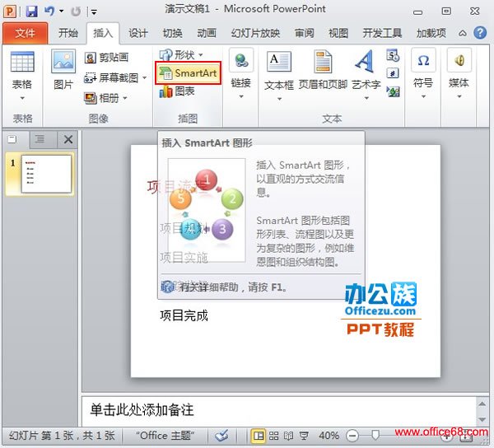The width and height of the screenshot is (494, 448).
Task: Click the 项目完成 text on slide
Action: pos(184,315)
